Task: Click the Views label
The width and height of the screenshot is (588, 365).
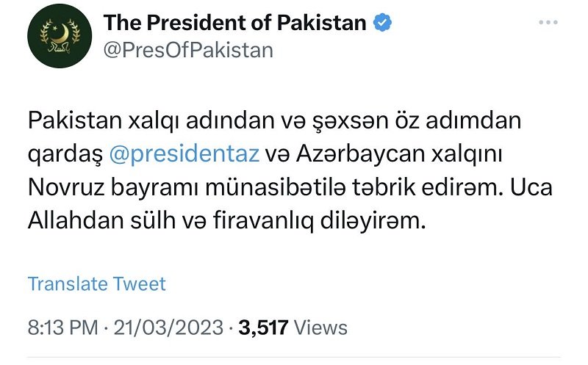Action: point(323,327)
